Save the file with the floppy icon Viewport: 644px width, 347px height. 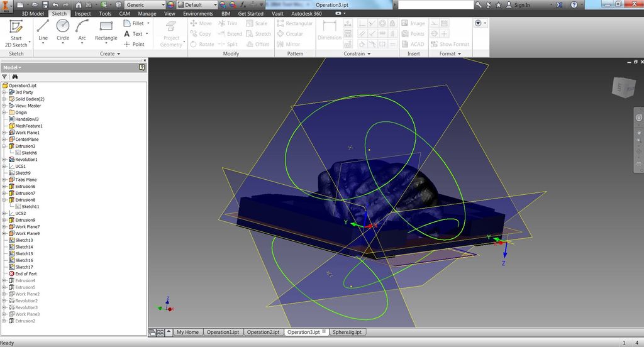point(45,5)
